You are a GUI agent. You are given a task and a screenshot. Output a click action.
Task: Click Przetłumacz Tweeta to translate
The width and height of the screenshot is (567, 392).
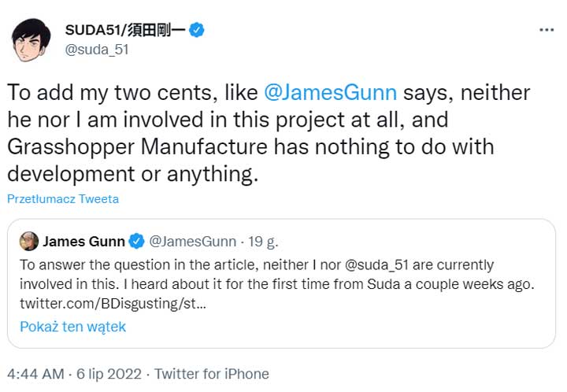[x=63, y=199]
